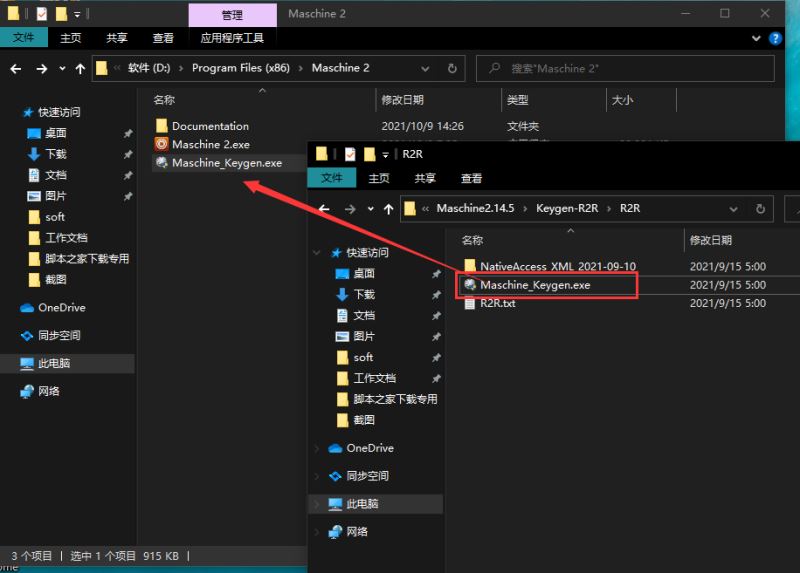Image resolution: width=800 pixels, height=573 pixels.
Task: Expand address bar history in R2R window
Action: tap(733, 209)
